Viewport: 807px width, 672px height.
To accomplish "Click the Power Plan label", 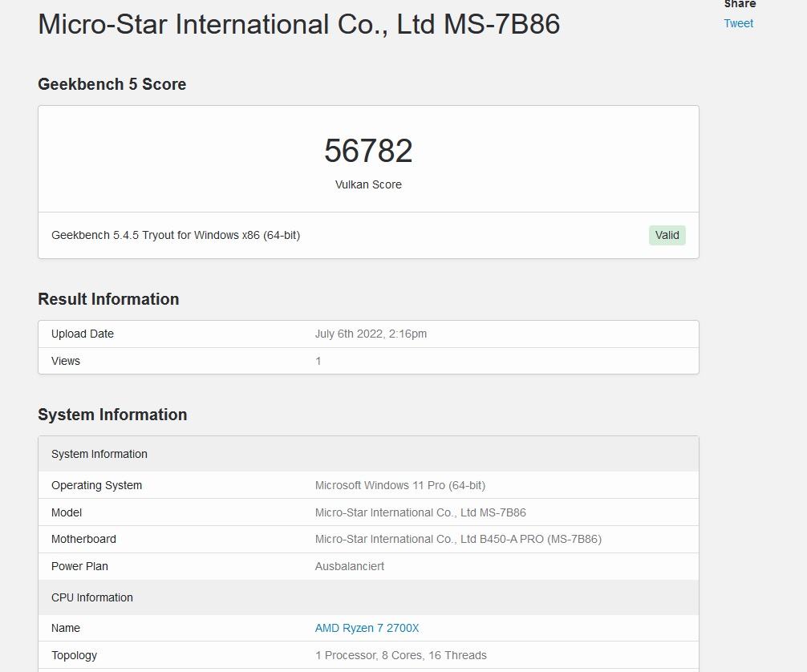I will (x=79, y=566).
